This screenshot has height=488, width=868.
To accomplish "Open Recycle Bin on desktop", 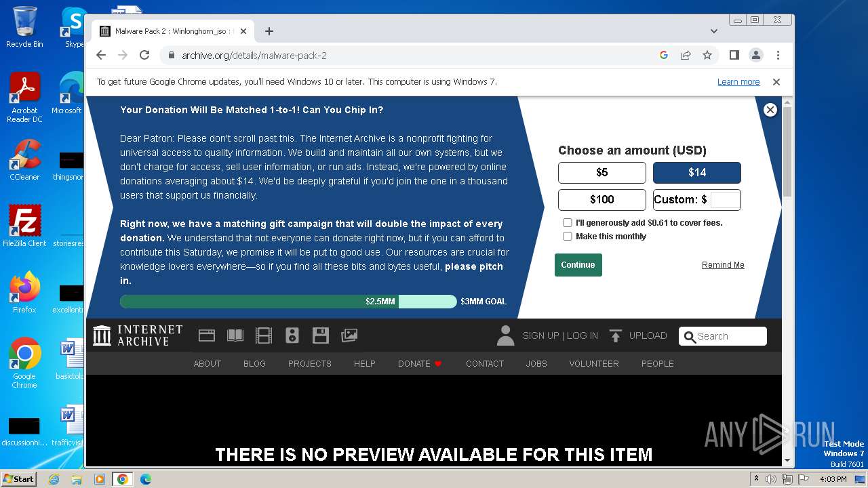I will (24, 27).
